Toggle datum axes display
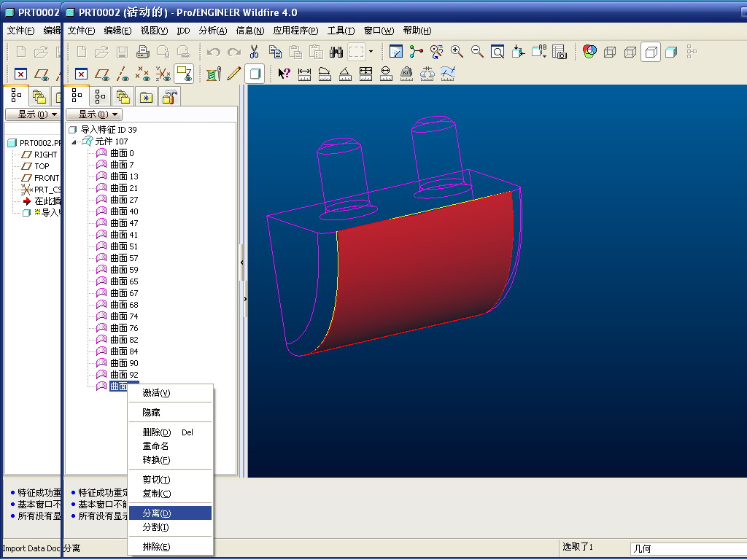The height and width of the screenshot is (560, 747). click(x=123, y=74)
